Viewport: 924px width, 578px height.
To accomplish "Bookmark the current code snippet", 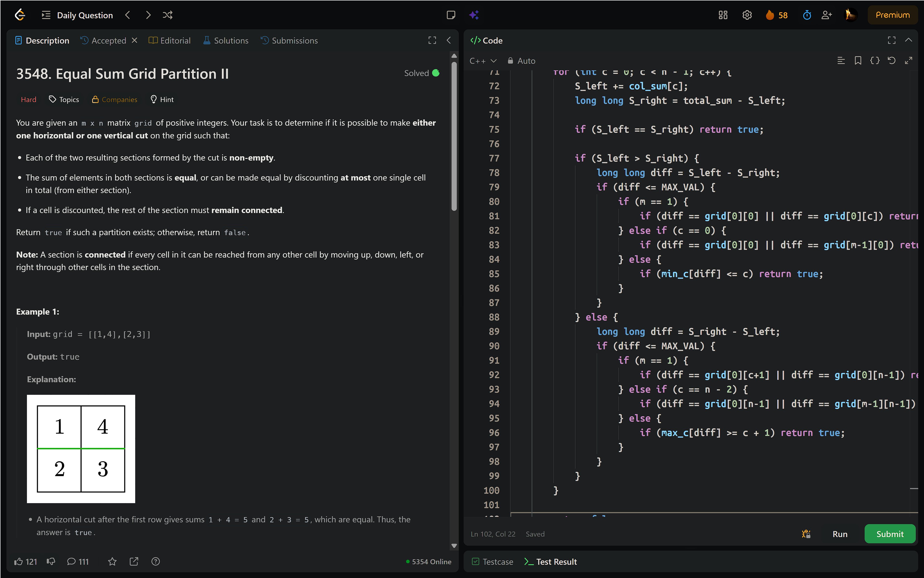I will point(858,60).
